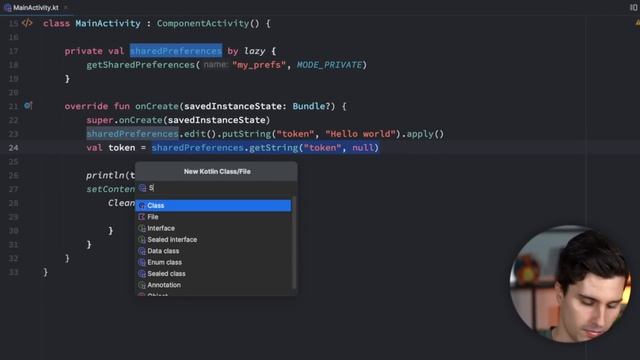Click the highlighted sharedPreferences declaration
This screenshot has height=360, width=640.
click(176, 51)
